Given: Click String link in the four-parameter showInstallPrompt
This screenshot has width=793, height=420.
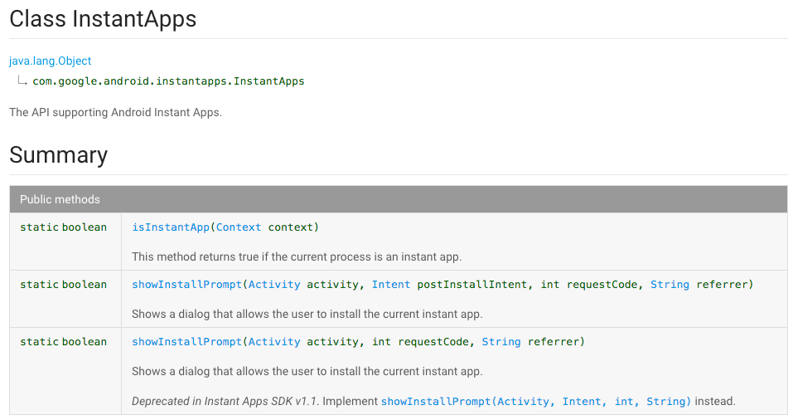Looking at the screenshot, I should tap(670, 284).
